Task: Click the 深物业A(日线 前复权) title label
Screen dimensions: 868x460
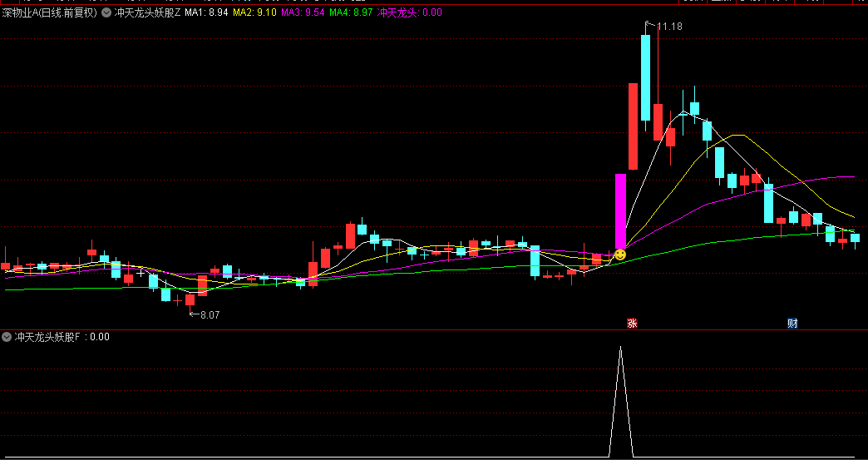Action: tap(49, 12)
